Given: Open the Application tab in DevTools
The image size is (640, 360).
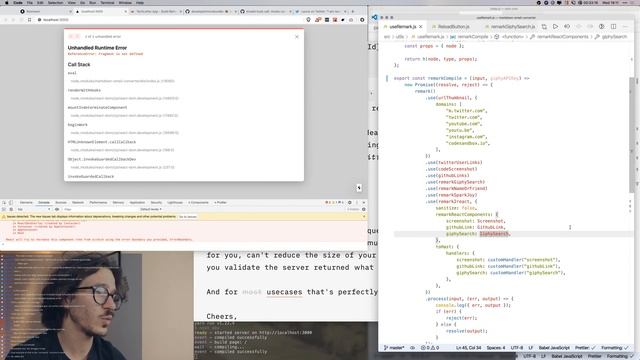Looking at the screenshot, I should click(x=137, y=202).
